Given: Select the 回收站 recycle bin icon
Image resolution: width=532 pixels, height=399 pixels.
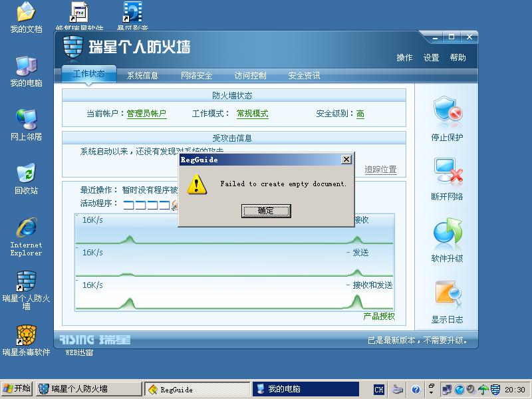Looking at the screenshot, I should coord(26,173).
